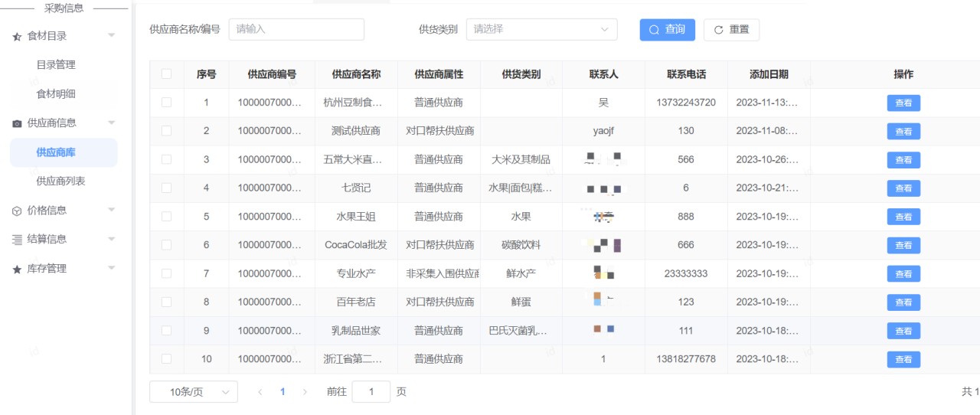Open the 价格信息 sidebar section
The height and width of the screenshot is (415, 980).
coord(47,211)
